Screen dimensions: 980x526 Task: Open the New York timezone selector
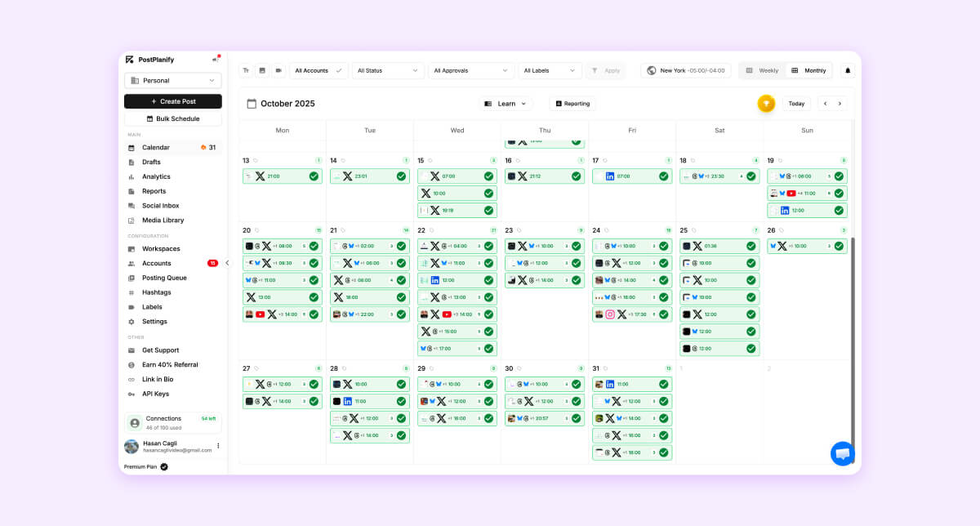685,70
